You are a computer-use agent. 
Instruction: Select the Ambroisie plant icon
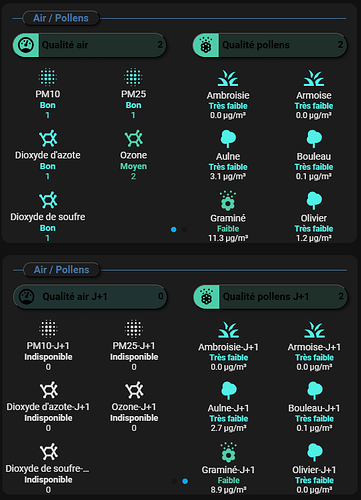(x=228, y=78)
